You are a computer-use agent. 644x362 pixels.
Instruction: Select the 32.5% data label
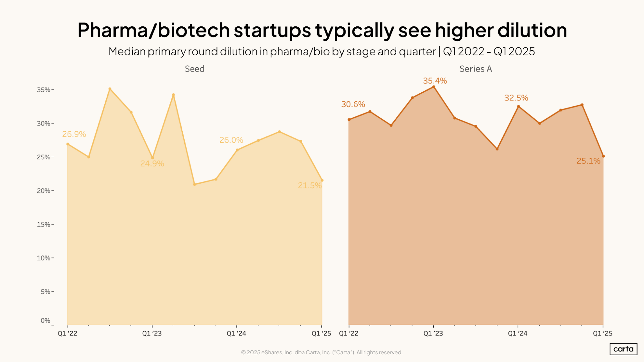[516, 98]
